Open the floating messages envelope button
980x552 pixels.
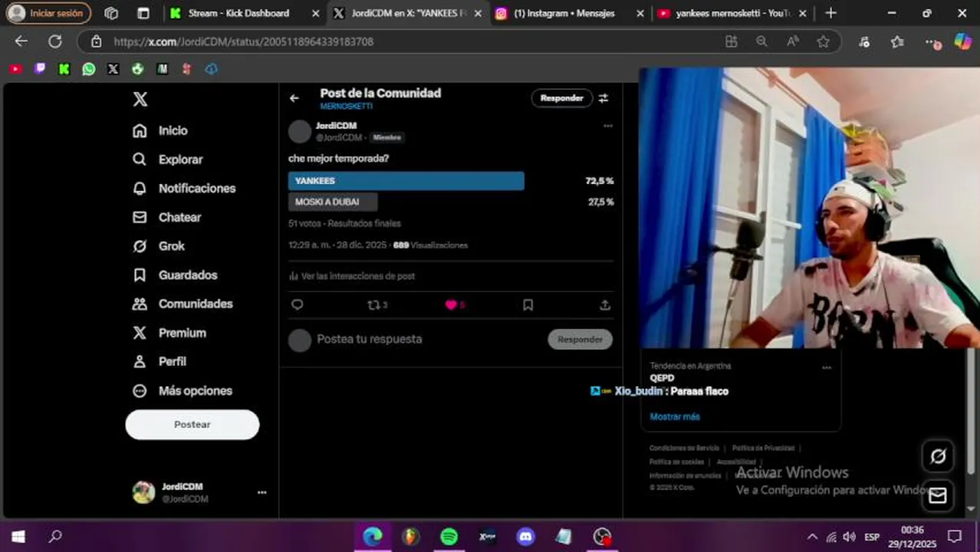[x=938, y=496]
